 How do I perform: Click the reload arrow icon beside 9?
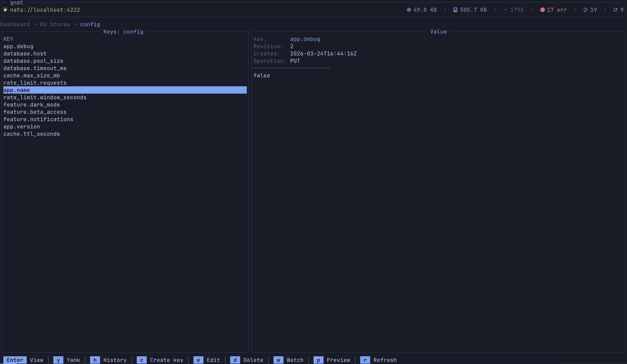(615, 10)
